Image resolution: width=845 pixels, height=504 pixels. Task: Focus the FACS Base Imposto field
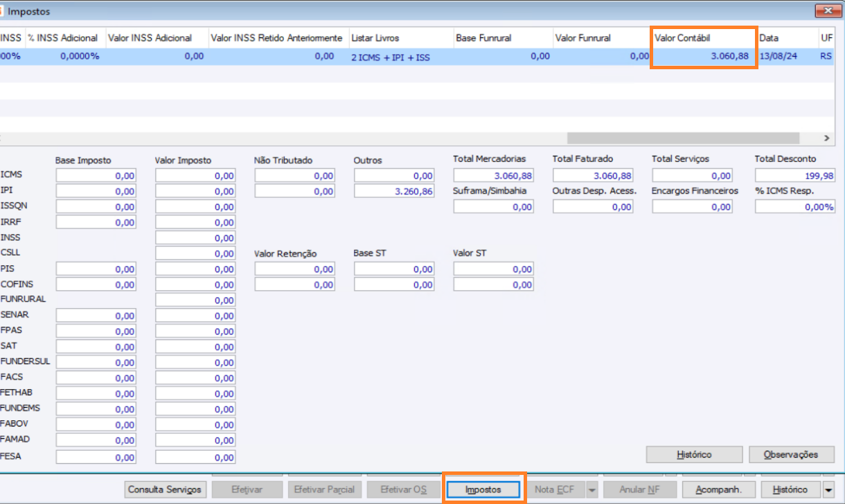tap(96, 378)
